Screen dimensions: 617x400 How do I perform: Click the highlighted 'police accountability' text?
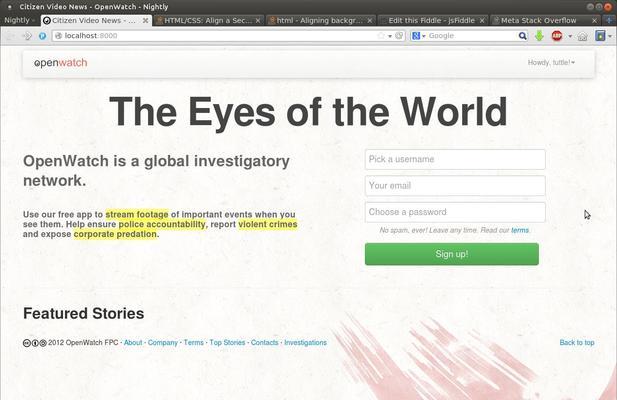click(x=162, y=224)
